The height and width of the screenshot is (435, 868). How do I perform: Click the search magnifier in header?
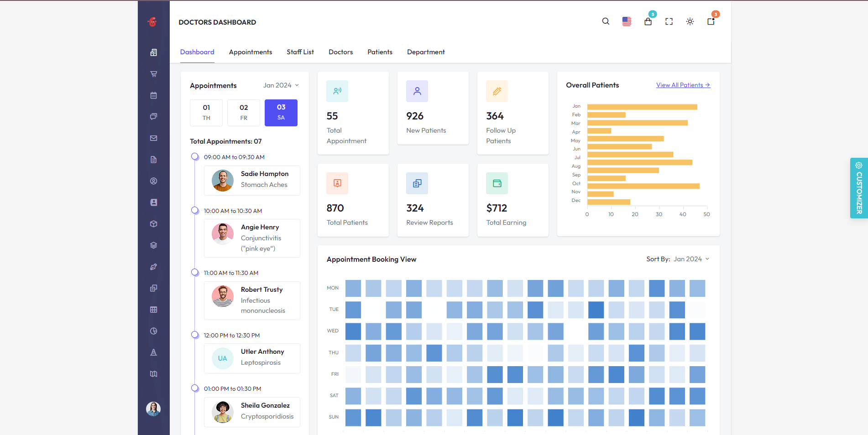click(x=606, y=21)
